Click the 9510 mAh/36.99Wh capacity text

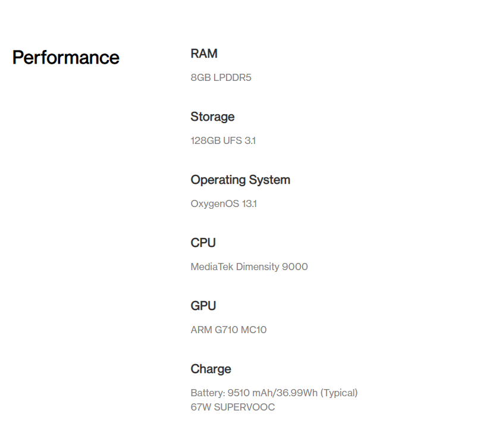tap(271, 393)
